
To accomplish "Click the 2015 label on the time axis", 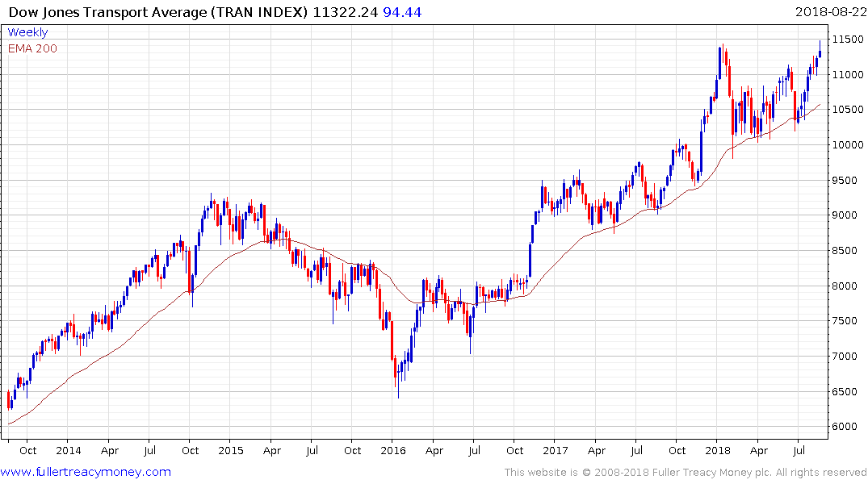I will [x=231, y=451].
